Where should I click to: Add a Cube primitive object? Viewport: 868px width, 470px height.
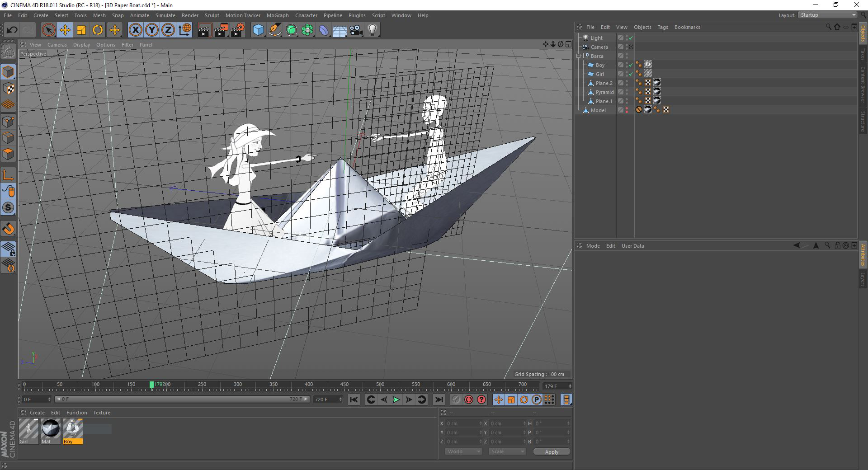258,30
